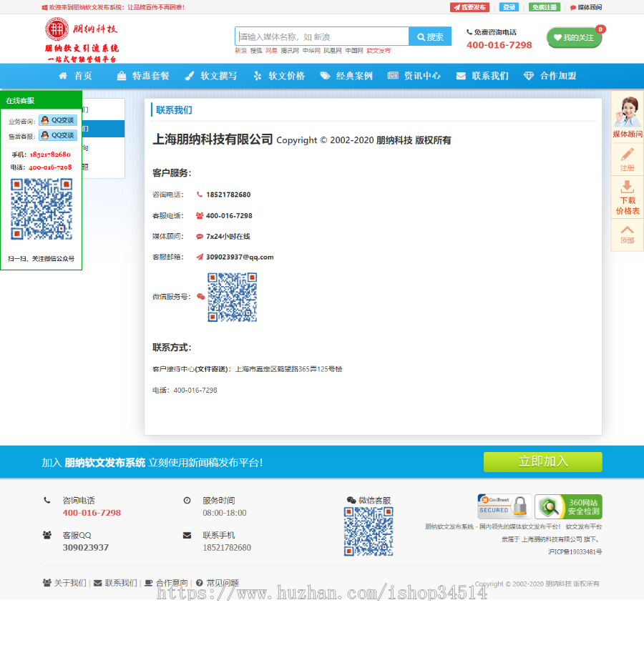Open the 特惠套餐 menu item

142,75
